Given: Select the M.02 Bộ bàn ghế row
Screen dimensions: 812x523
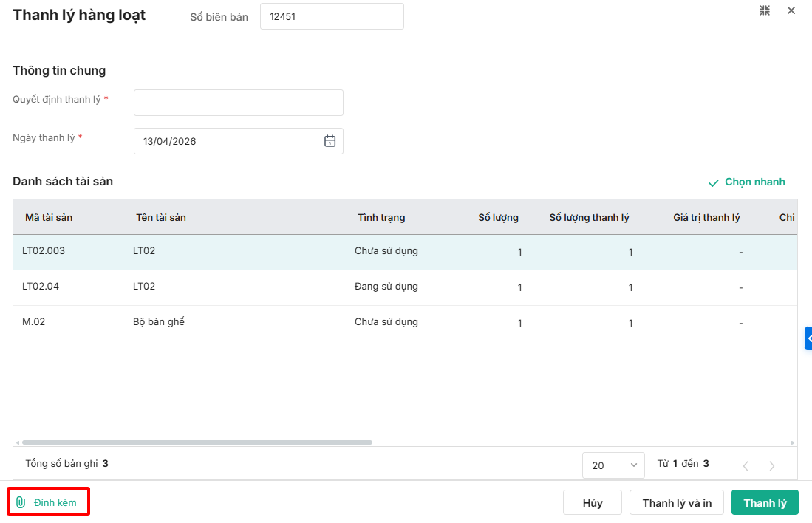Looking at the screenshot, I should click(222, 323).
